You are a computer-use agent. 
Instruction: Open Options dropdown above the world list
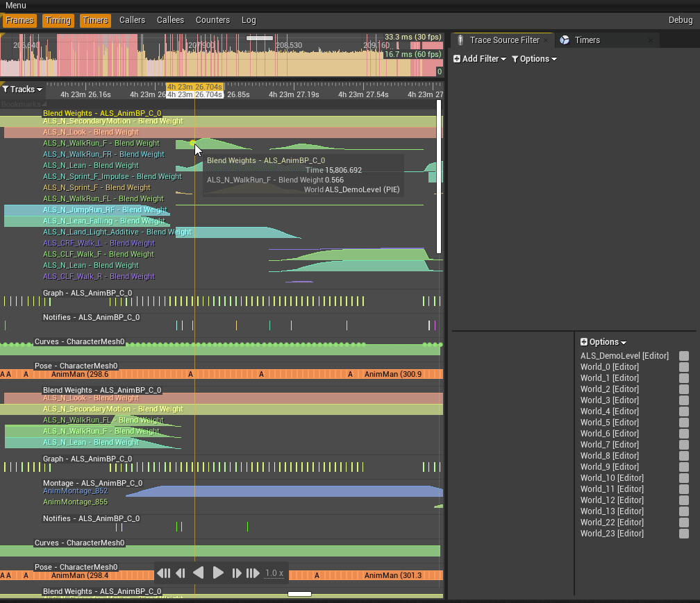(x=603, y=342)
